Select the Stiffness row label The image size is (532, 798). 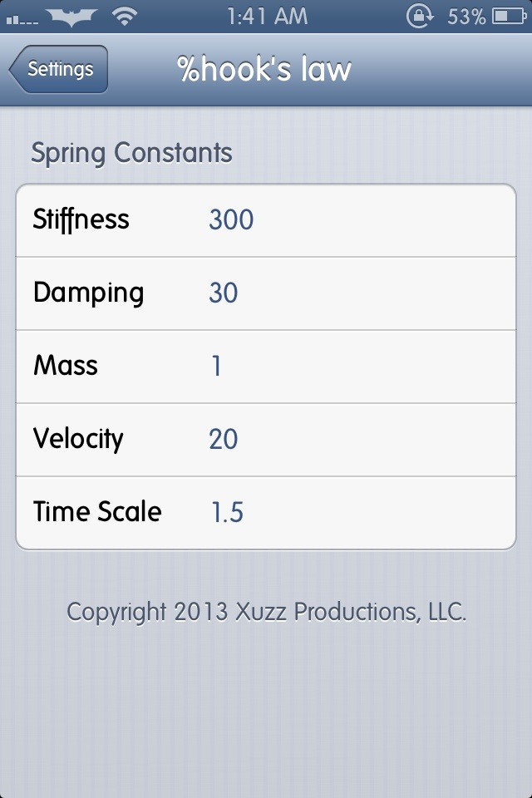pos(81,219)
